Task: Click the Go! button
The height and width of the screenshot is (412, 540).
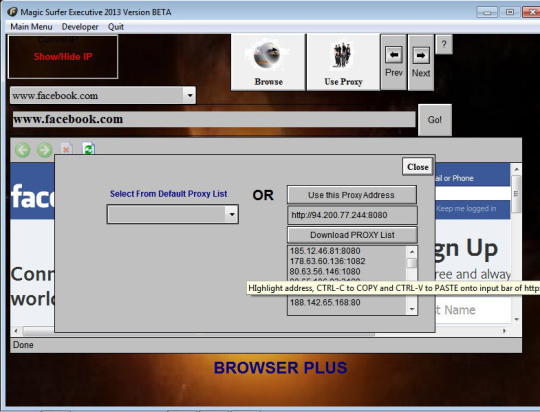Action: coord(435,120)
